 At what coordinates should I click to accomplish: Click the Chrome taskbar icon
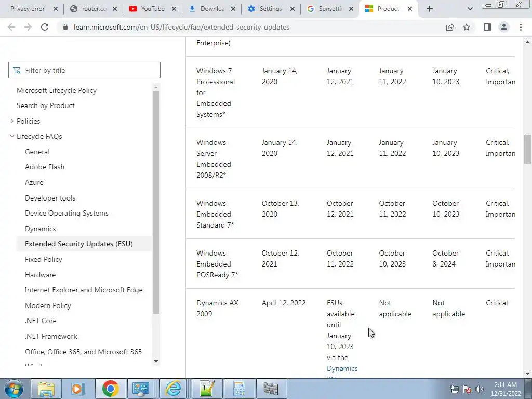110,389
